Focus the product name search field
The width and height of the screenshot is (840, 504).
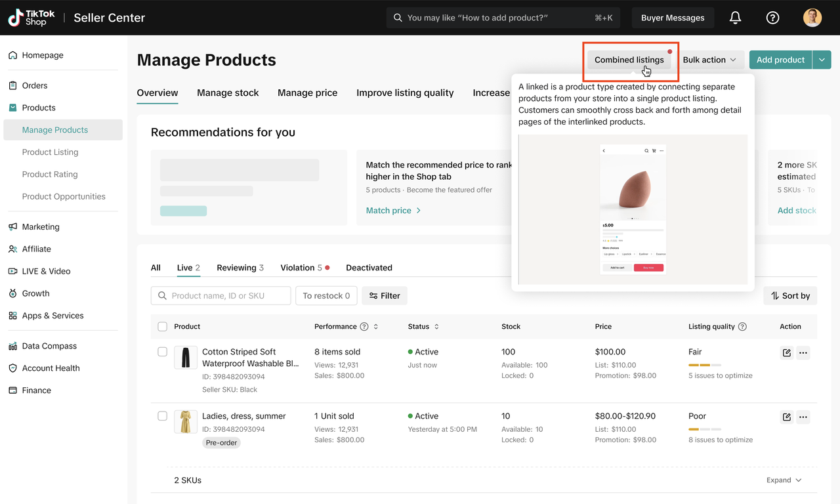coord(227,296)
